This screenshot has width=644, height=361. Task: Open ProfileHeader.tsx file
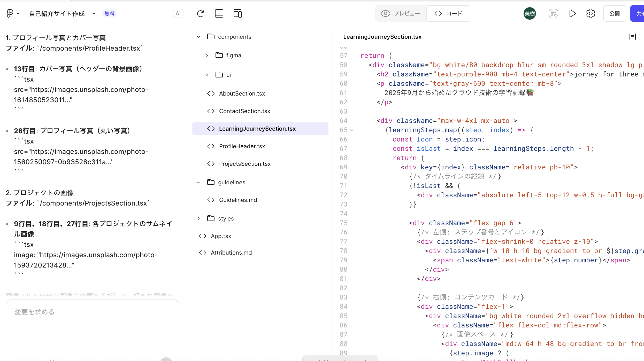(242, 146)
